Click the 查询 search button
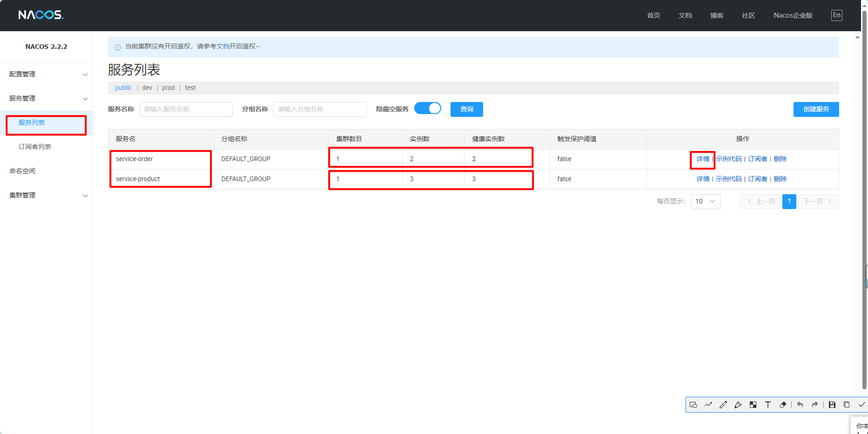This screenshot has height=434, width=868. click(467, 109)
